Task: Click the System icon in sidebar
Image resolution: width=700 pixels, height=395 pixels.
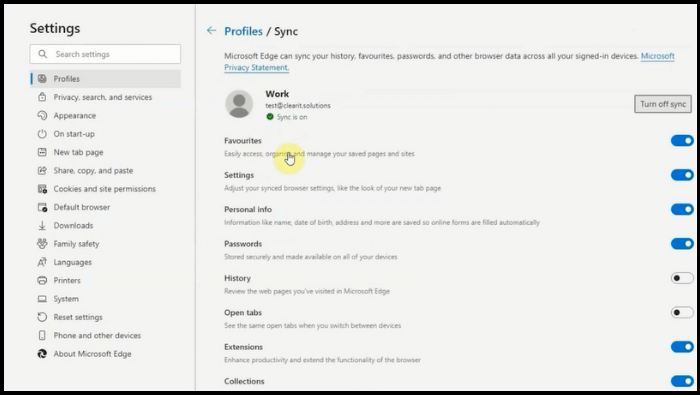Action: 42,299
